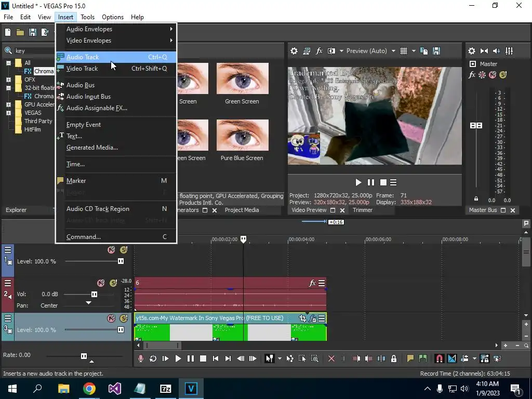Copy preview snapshot to clipboard icon

424,51
